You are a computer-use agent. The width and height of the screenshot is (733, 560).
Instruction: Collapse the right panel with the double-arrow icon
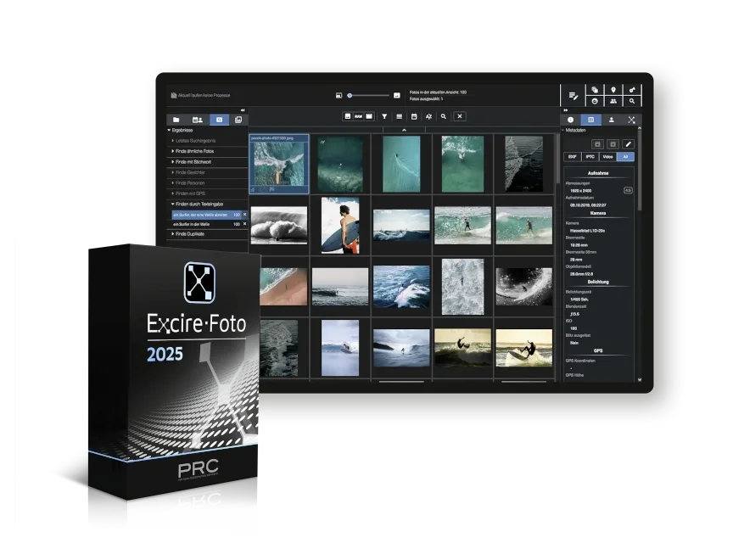click(x=566, y=110)
